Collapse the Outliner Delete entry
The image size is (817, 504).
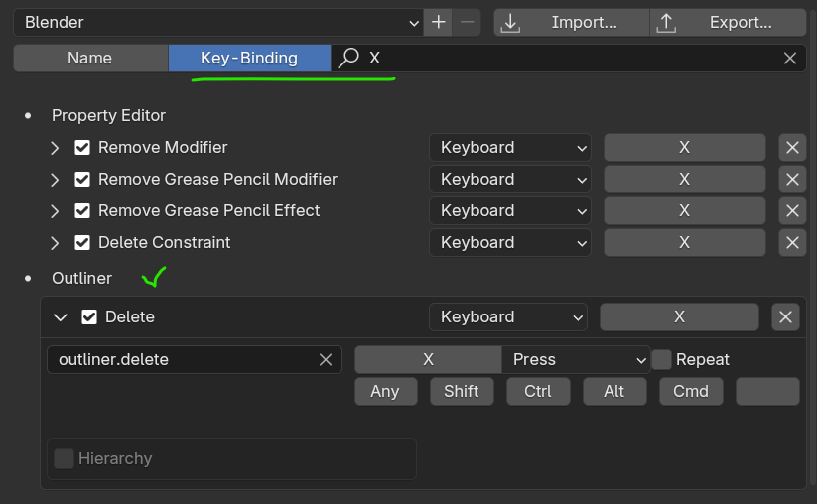pyautogui.click(x=61, y=317)
